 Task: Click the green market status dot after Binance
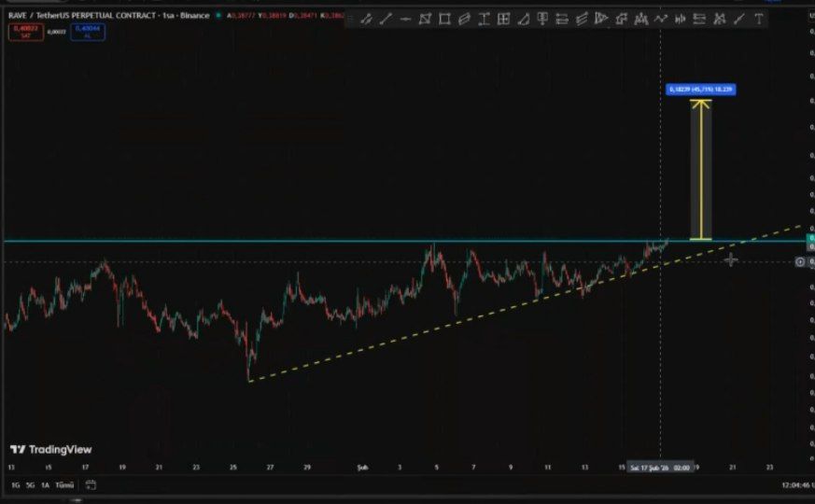[218, 16]
